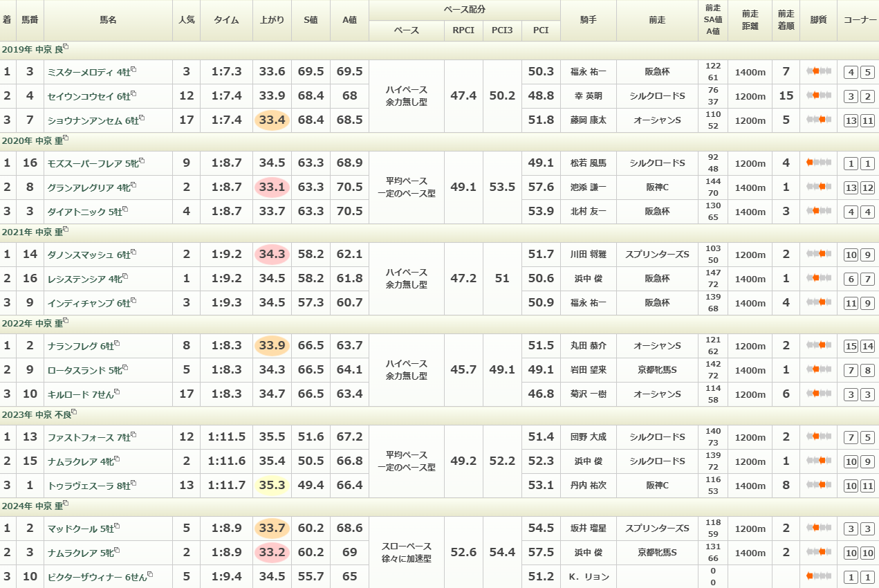Screen dimensions: 879x588
Task: Click corner position box 15 for ナランフレグ
Action: 851,346
